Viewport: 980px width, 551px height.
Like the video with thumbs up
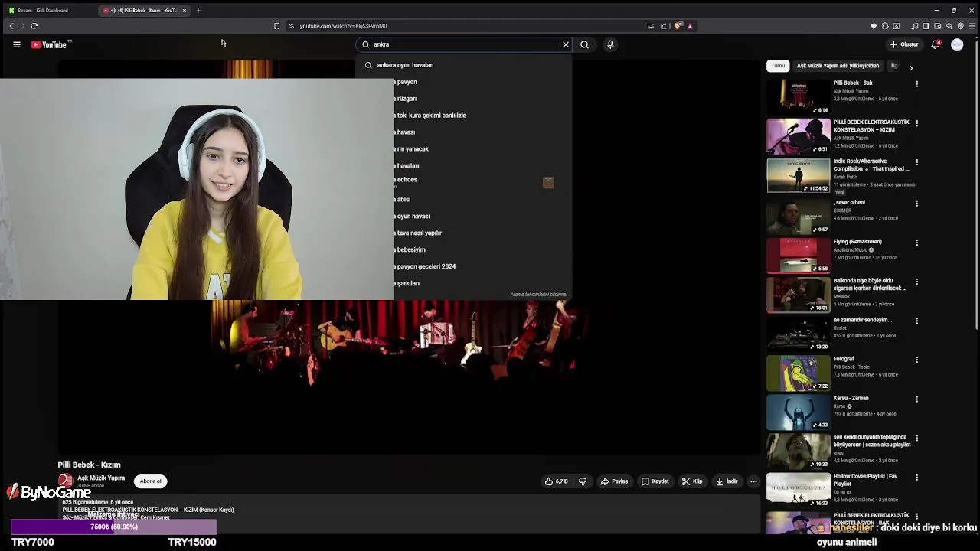(556, 481)
